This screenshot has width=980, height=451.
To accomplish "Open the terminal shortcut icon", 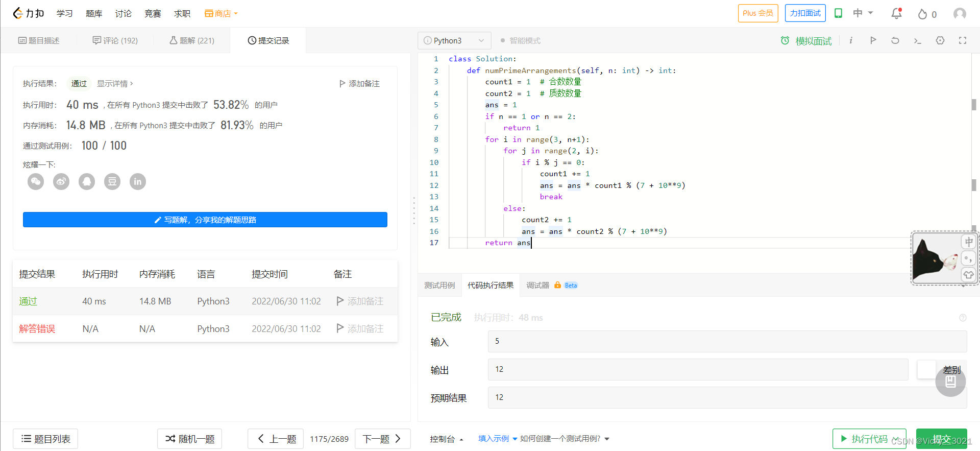I will click(917, 40).
